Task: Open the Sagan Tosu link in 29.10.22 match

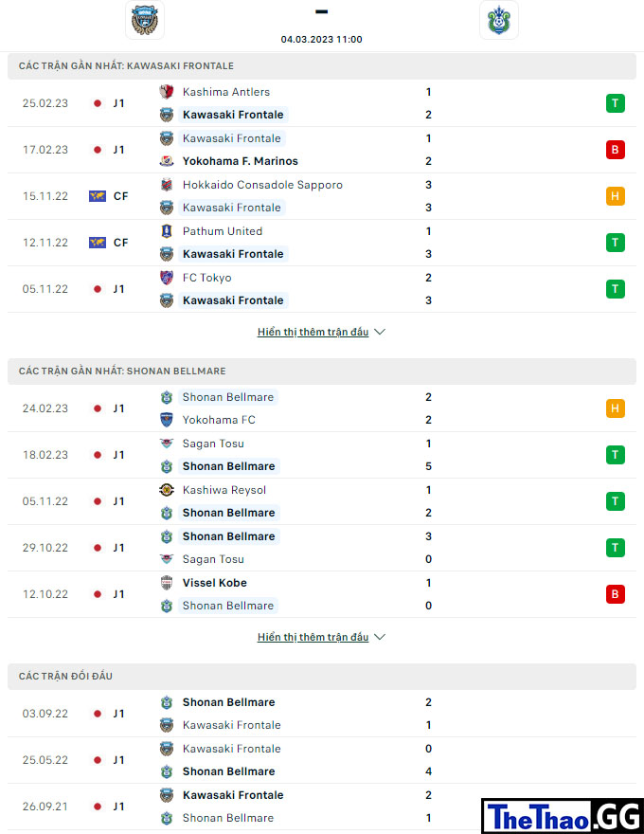Action: [213, 559]
